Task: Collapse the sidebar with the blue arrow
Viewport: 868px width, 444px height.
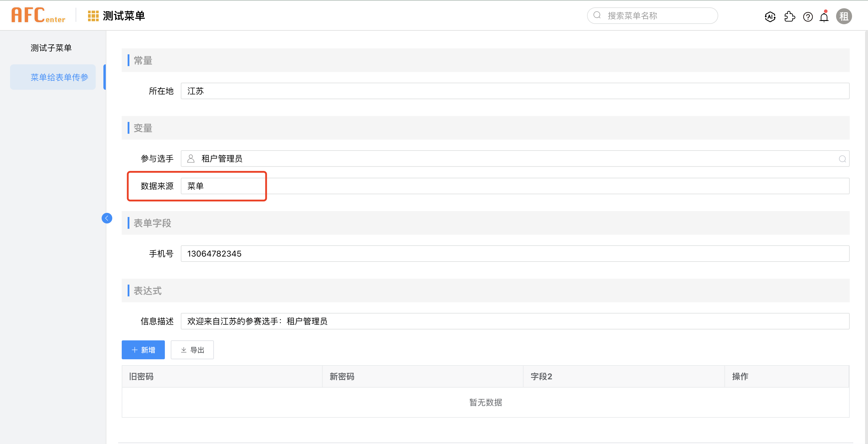Action: [x=107, y=218]
